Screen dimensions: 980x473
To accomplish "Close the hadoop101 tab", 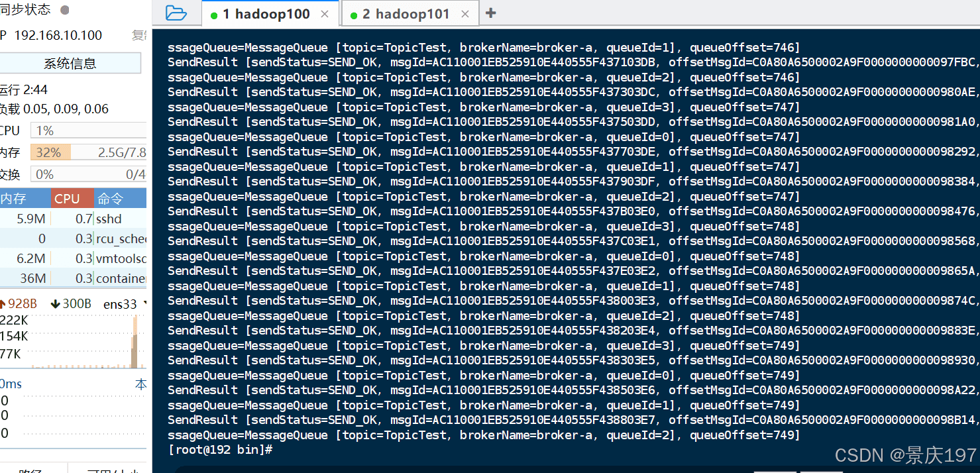I will click(464, 15).
